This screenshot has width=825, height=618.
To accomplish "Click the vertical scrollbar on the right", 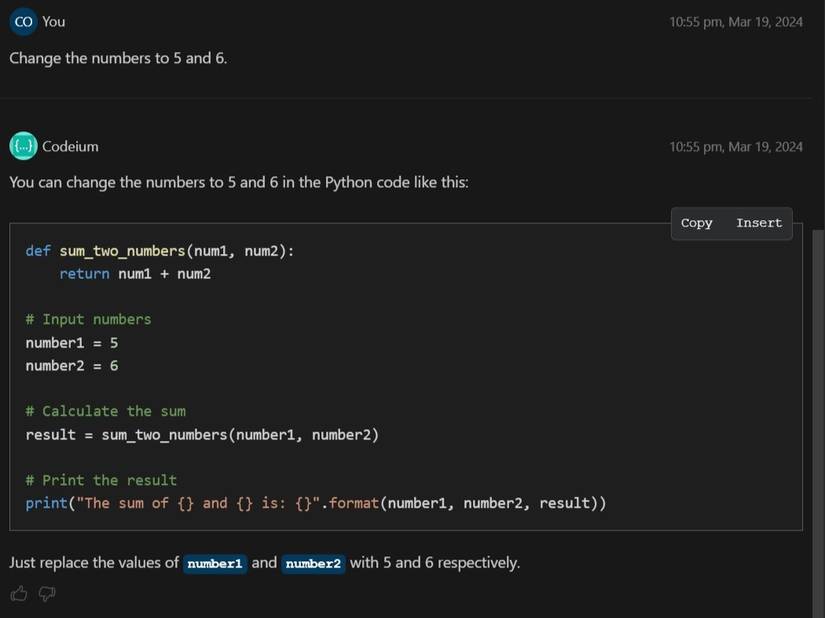I will click(818, 400).
